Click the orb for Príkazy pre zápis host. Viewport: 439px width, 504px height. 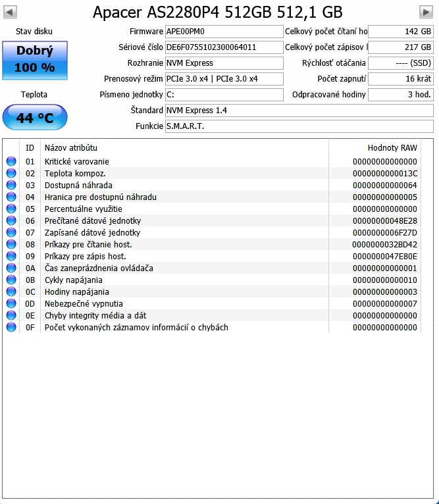point(11,256)
